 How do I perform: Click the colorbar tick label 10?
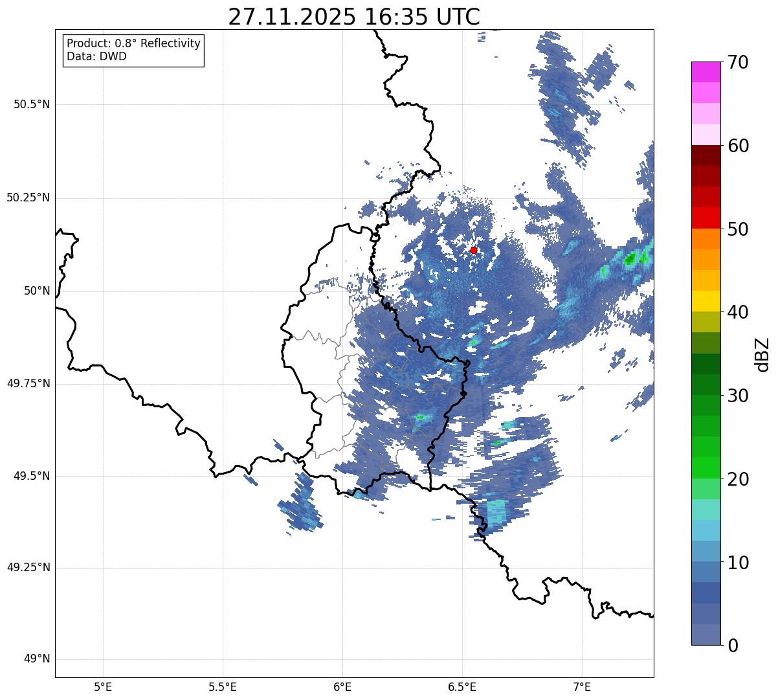pyautogui.click(x=738, y=562)
